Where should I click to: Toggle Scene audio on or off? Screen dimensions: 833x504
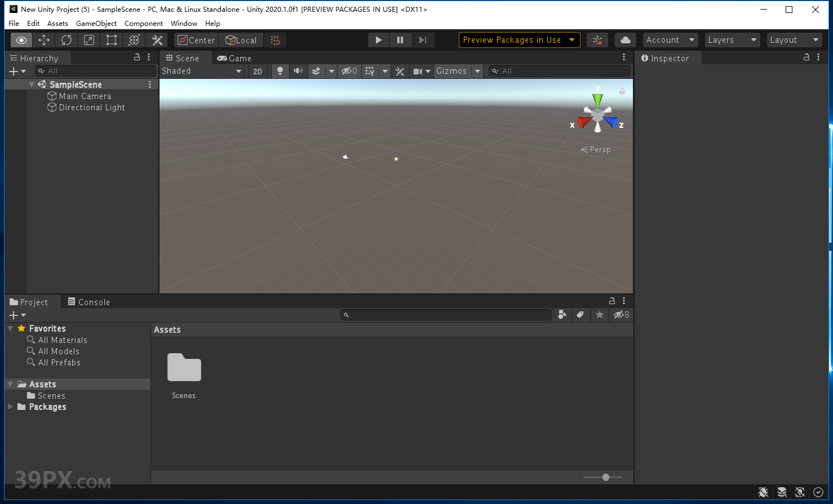[298, 71]
